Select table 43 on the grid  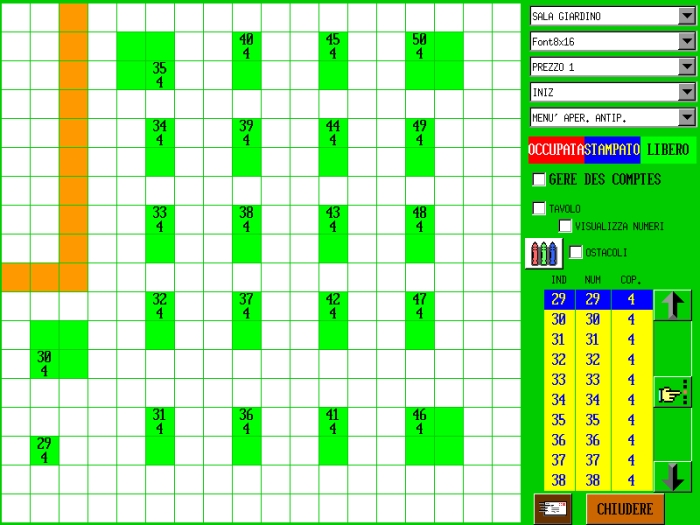333,234
